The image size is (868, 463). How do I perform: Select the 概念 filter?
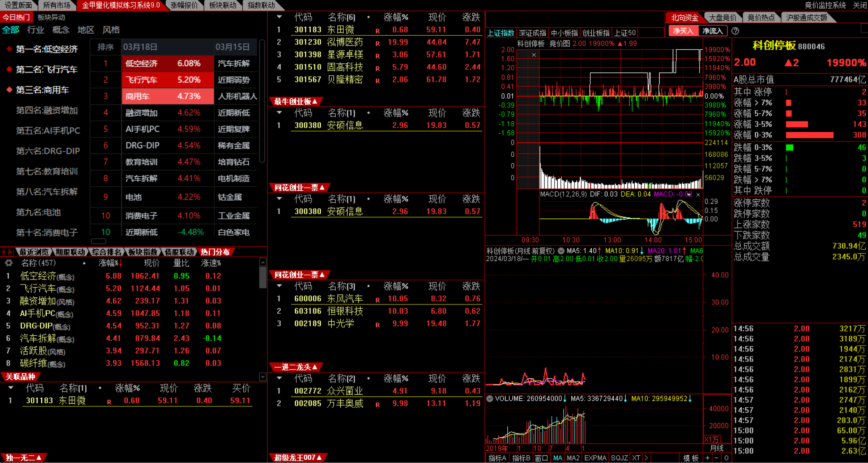[x=61, y=30]
